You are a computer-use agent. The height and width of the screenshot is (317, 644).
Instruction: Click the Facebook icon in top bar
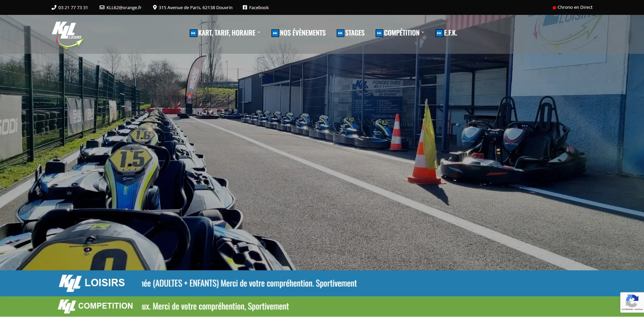(245, 7)
